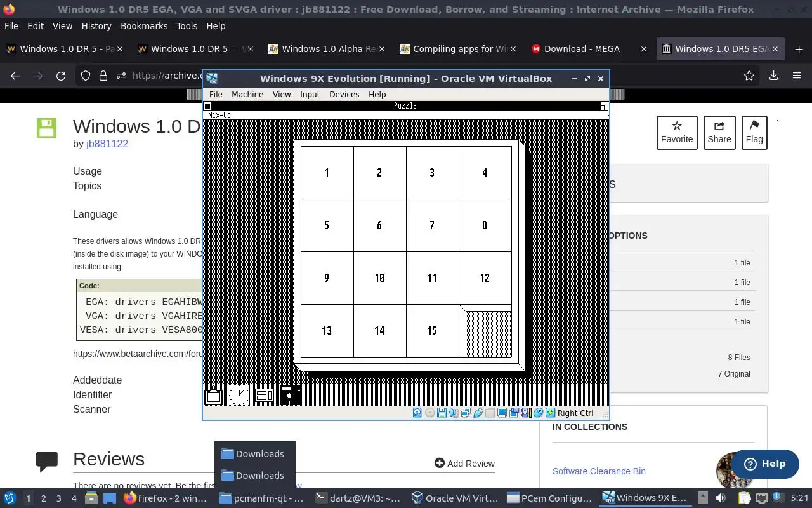Screen dimensions: 812x508
Task: Click the second Downloads folder in taskbar popup
Action: [253, 476]
